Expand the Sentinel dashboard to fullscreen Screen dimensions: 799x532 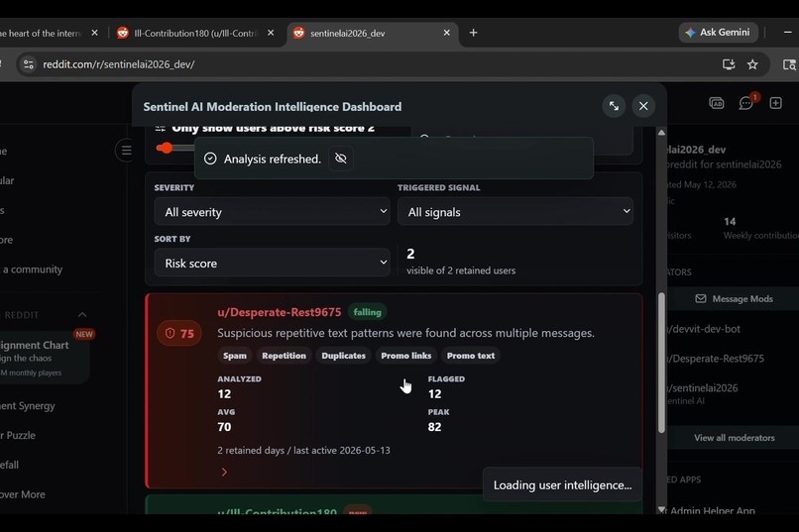[x=614, y=106]
